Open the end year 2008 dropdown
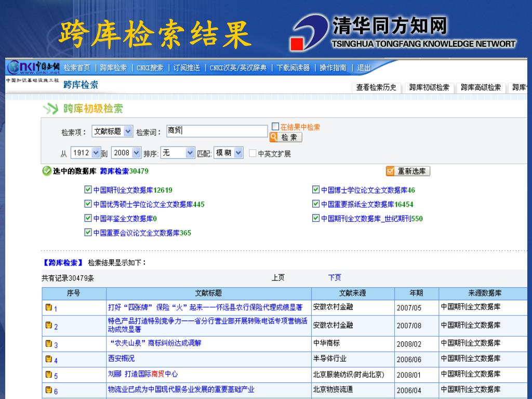This screenshot has height=399, width=532. point(126,153)
